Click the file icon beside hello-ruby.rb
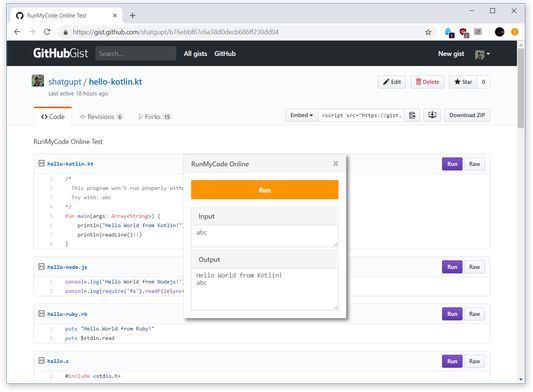The width and height of the screenshot is (533, 392). click(41, 314)
